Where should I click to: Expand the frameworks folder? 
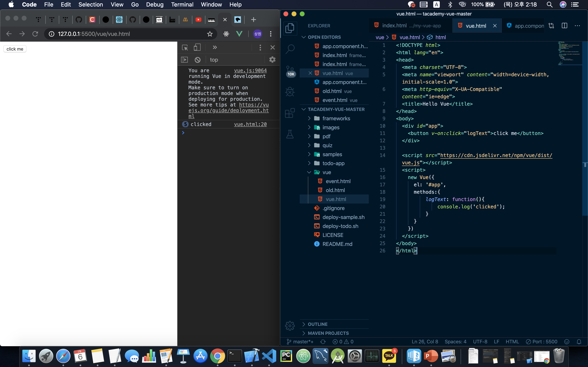pyautogui.click(x=336, y=118)
